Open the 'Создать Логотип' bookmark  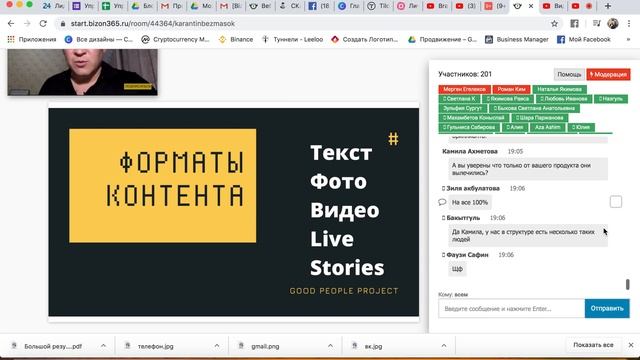[x=364, y=40]
